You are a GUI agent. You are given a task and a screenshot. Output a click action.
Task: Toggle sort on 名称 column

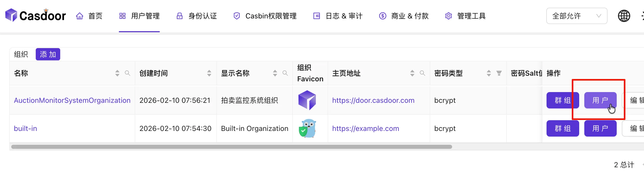pyautogui.click(x=117, y=73)
